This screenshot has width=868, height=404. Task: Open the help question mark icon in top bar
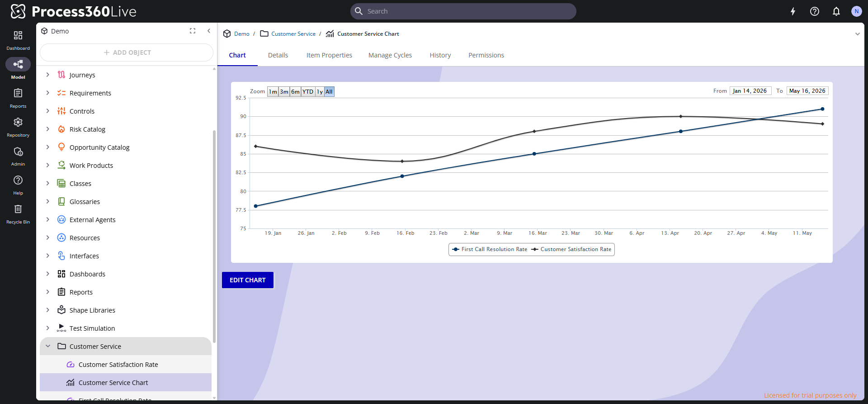[x=815, y=11]
